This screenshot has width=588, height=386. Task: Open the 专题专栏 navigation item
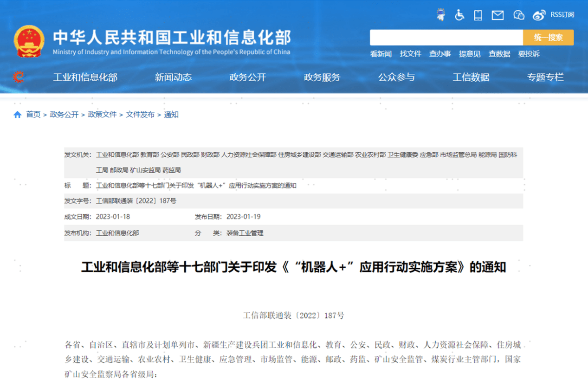(x=545, y=77)
